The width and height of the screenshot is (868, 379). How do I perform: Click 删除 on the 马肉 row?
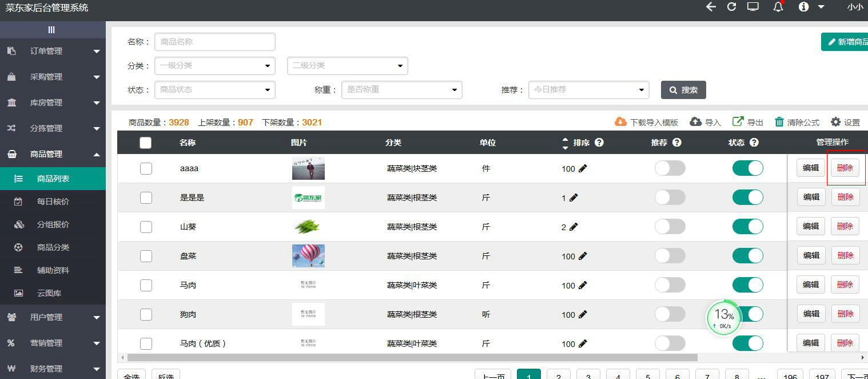845,285
